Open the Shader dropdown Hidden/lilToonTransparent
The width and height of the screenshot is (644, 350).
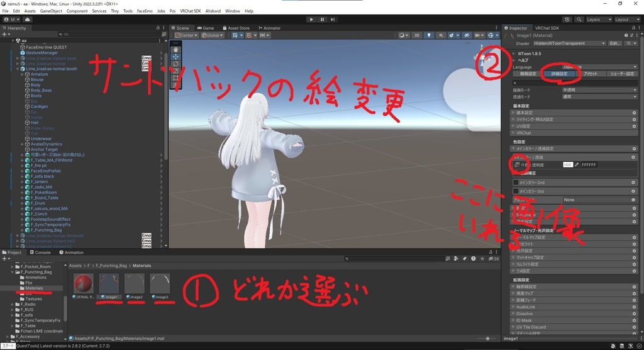point(569,43)
